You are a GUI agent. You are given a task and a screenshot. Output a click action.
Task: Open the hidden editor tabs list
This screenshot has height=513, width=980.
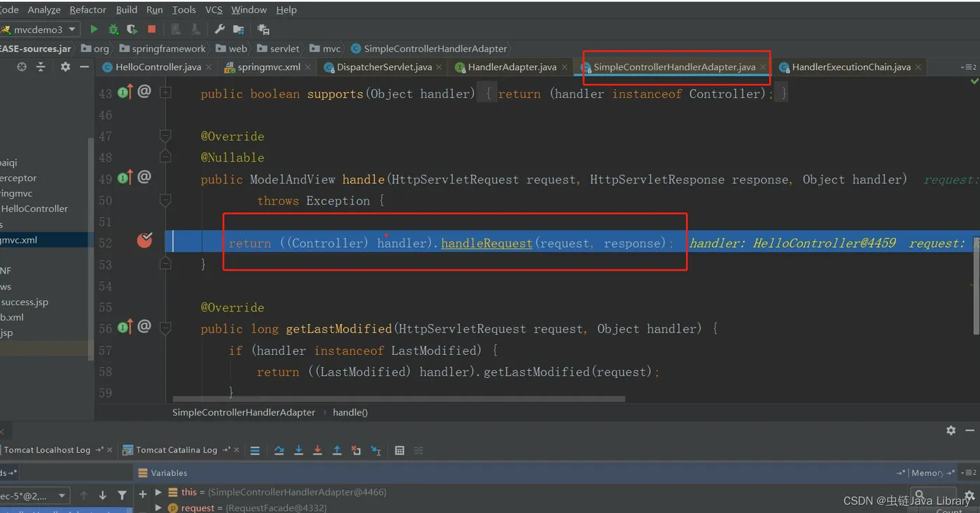point(969,67)
